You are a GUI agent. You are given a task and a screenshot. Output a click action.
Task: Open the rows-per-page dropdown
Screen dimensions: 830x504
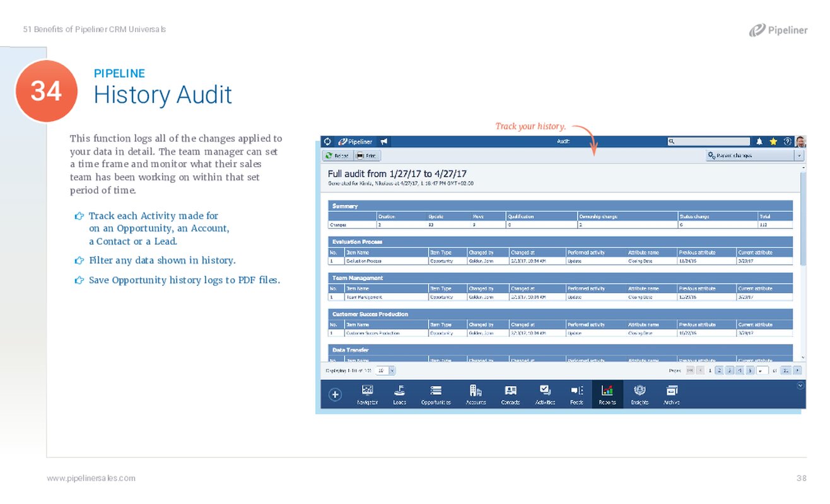[392, 371]
